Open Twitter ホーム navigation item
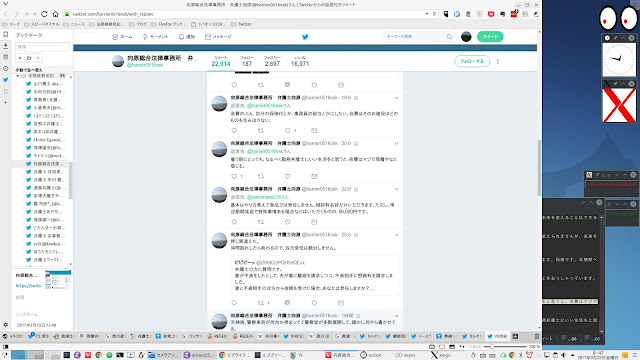640x360 pixels. pyautogui.click(x=122, y=37)
